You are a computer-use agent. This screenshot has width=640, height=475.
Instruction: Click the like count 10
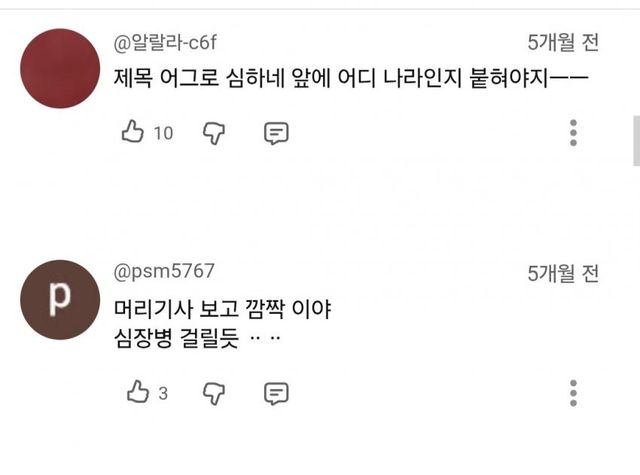[x=163, y=133]
